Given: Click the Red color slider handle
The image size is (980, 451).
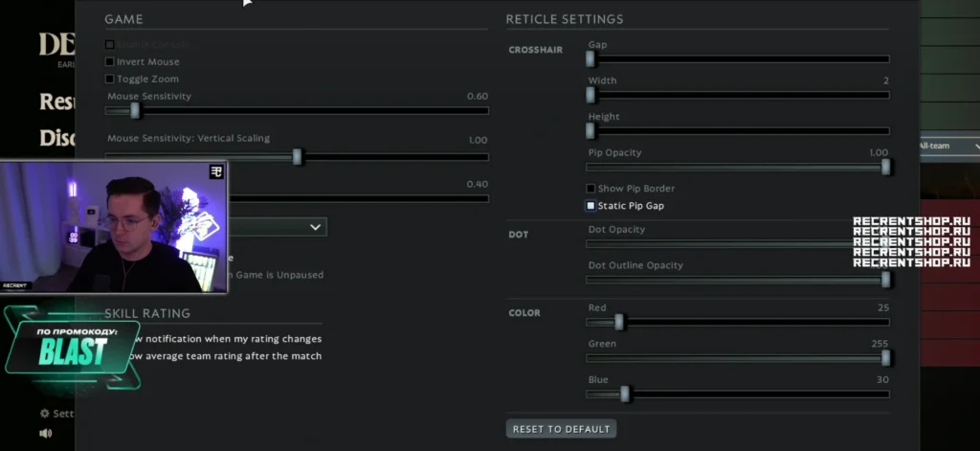Looking at the screenshot, I should coord(618,322).
